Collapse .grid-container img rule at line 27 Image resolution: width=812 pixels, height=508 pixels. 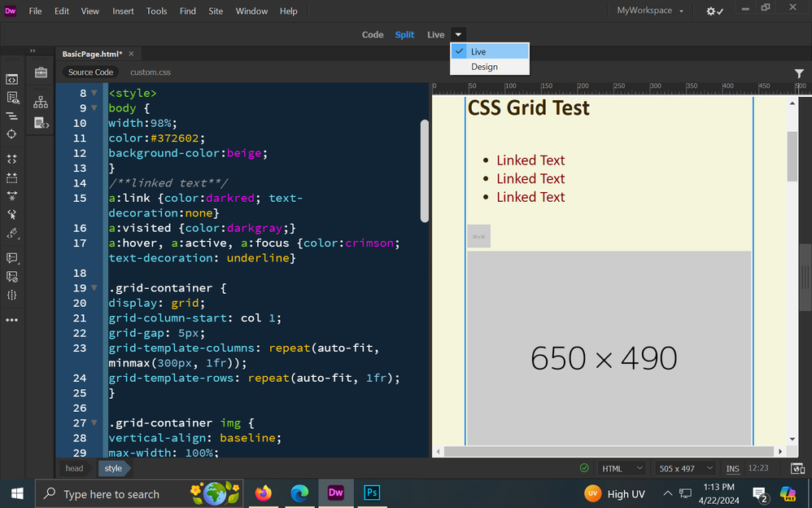[x=94, y=423]
